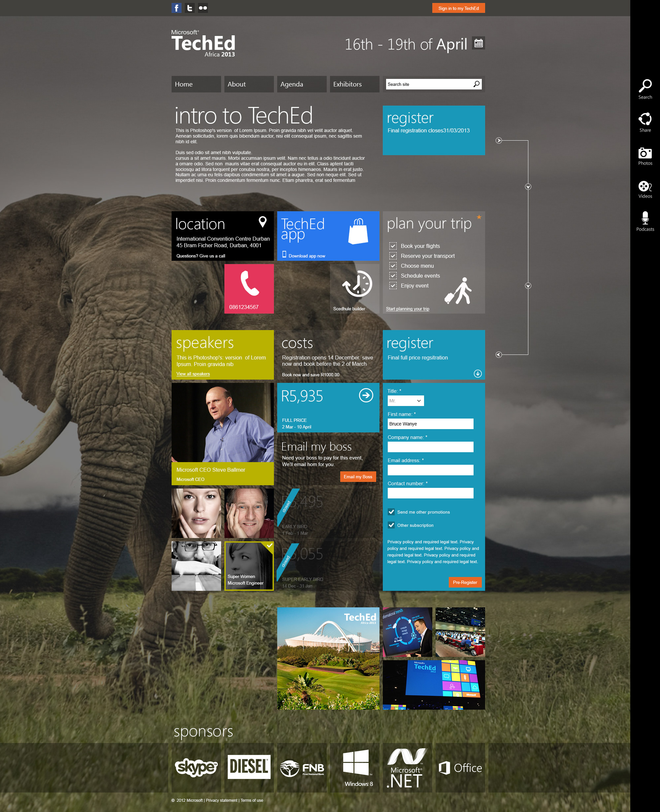Collapse register form using down-arrow circle
This screenshot has width=660, height=812.
(478, 373)
